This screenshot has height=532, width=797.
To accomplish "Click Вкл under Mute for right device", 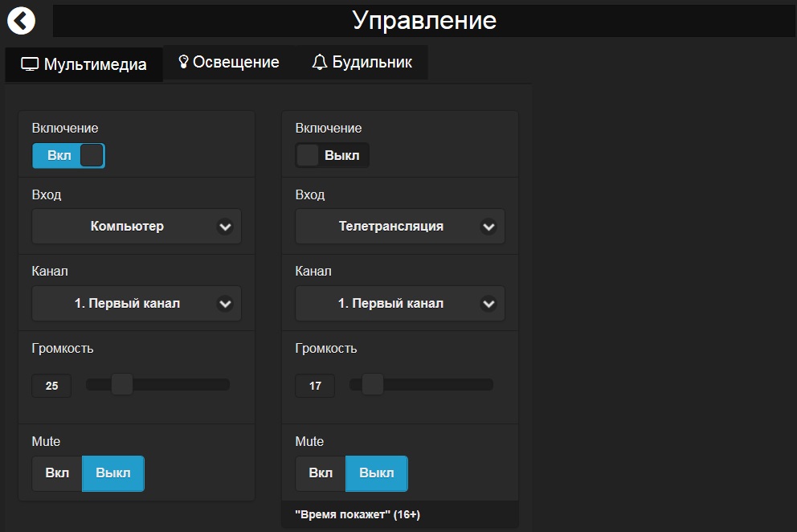I will [320, 473].
